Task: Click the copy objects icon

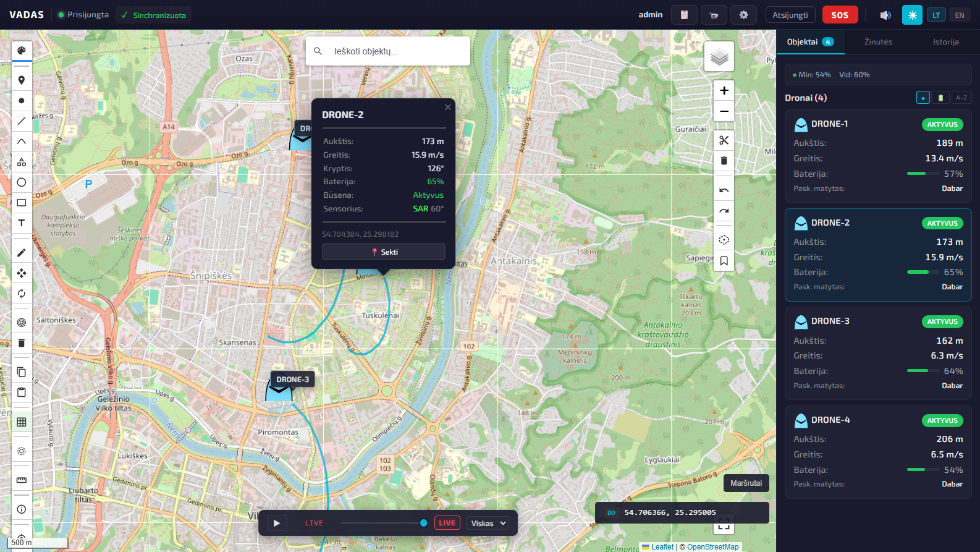Action: click(x=22, y=372)
